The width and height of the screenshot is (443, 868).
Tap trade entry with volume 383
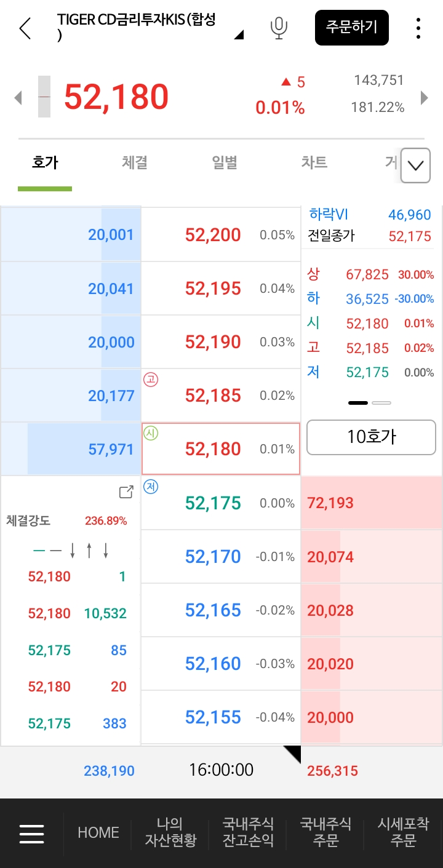[x=78, y=723]
